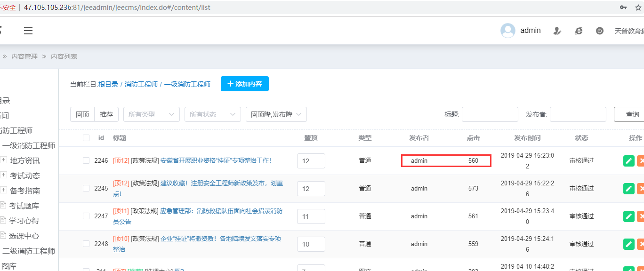Viewport: 644px width, 271px height.
Task: Click the 添加内容 button
Action: [x=245, y=84]
